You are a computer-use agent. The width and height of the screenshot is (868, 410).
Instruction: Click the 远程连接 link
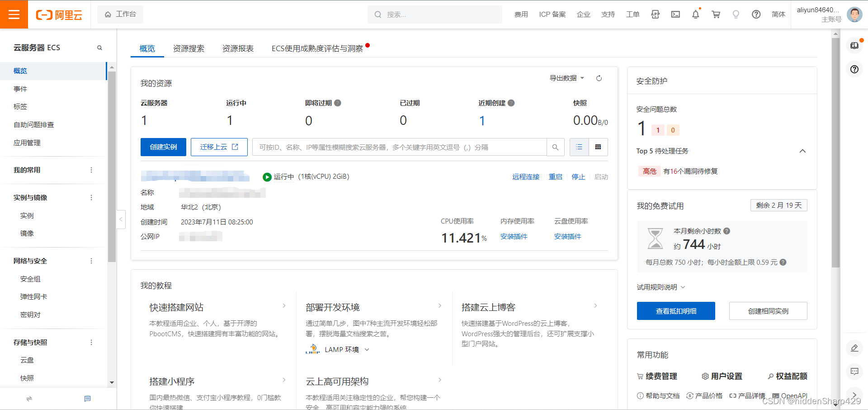(x=526, y=177)
